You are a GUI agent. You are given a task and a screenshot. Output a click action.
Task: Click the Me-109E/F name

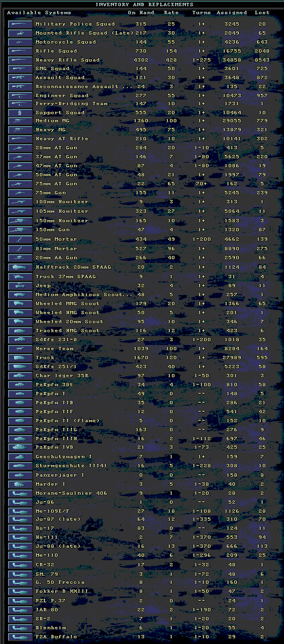[54, 511]
